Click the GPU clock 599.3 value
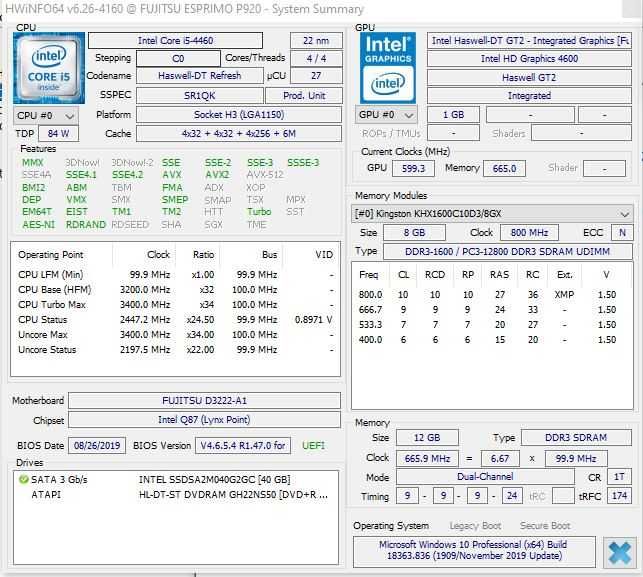This screenshot has height=577, width=643. 413,169
